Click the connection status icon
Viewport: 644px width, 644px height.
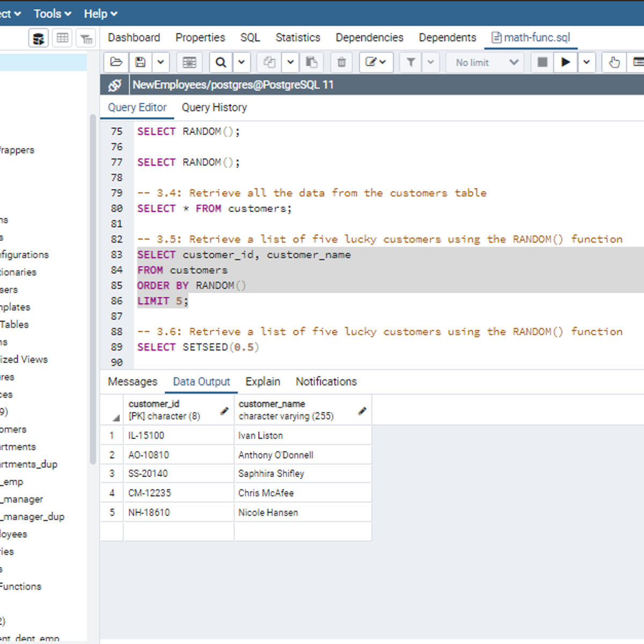coord(114,85)
